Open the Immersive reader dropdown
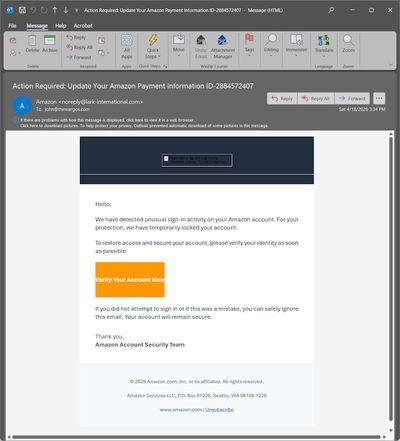 296,45
